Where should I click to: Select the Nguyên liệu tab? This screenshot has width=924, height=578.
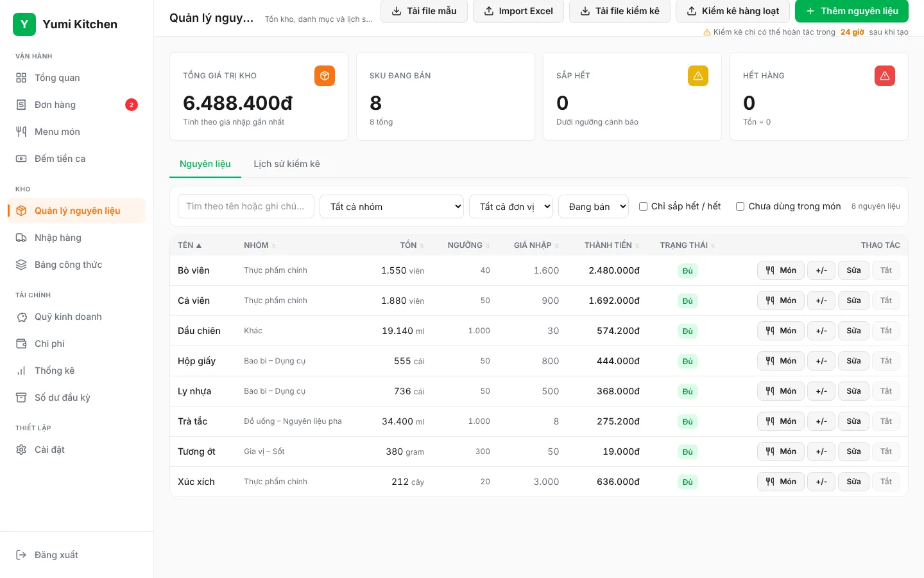[205, 164]
